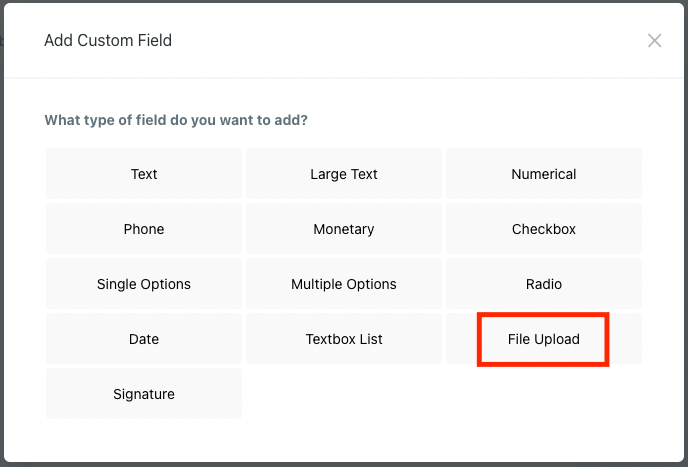
Task: Add a Textbox List field
Action: (x=344, y=339)
